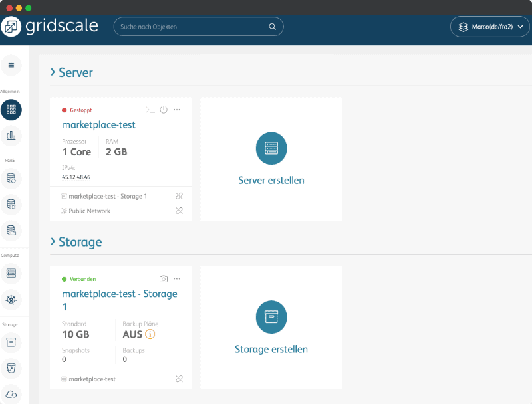Take a snapshot using the storage card camera icon
532x404 pixels.
tap(164, 279)
